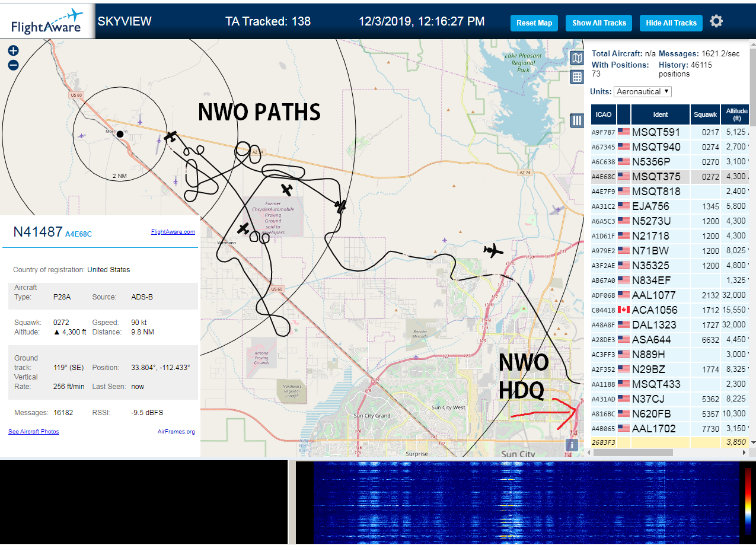Sort table by Squawk column

(706, 114)
